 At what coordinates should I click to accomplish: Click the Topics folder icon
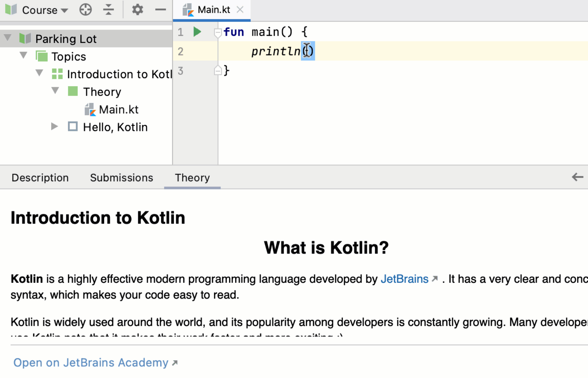[42, 56]
